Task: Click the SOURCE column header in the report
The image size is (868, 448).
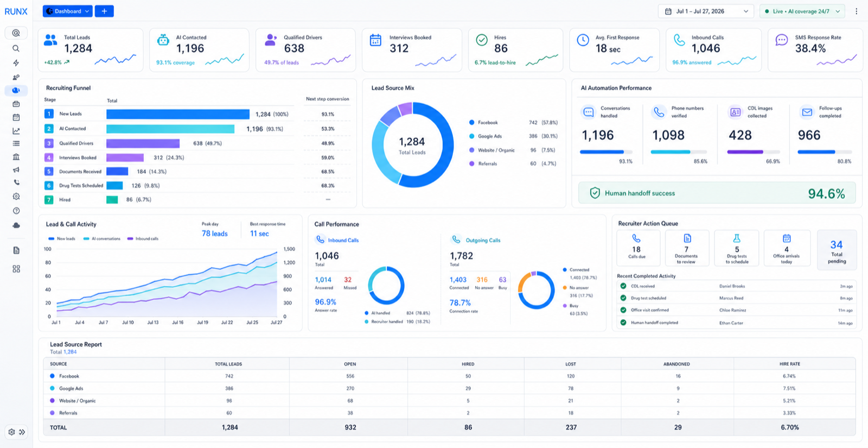Action: pos(59,364)
